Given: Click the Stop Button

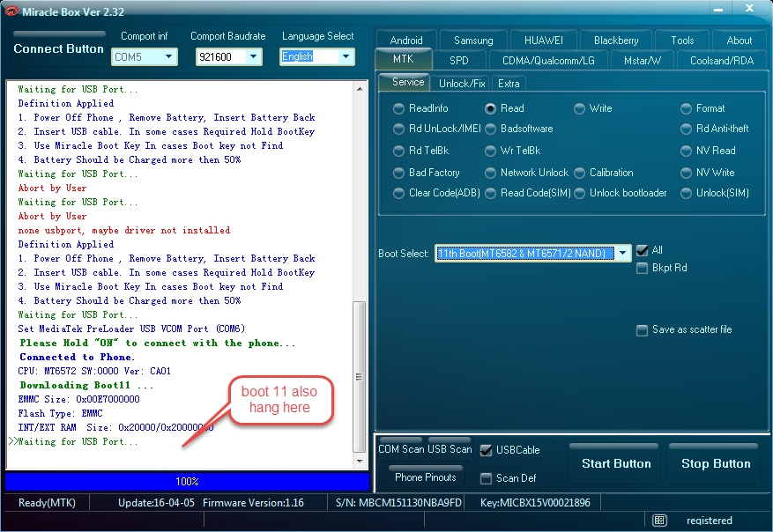Looking at the screenshot, I should coord(716,463).
